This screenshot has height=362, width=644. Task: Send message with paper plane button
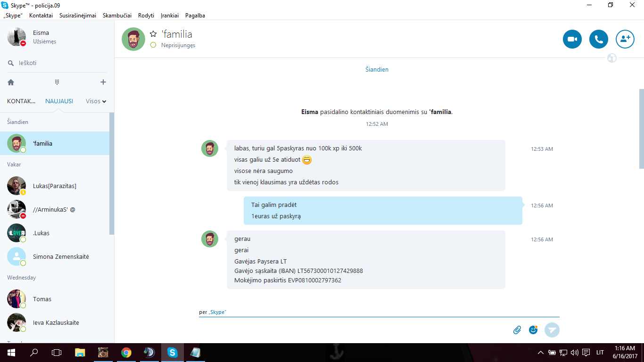pos(552,330)
